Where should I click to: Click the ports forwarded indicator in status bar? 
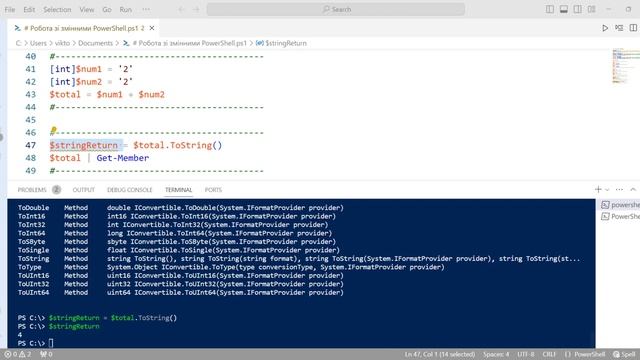tap(46, 354)
